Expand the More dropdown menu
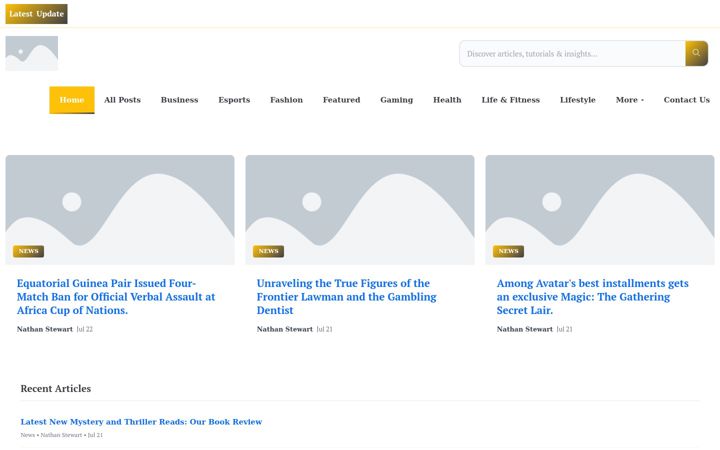Image resolution: width=720 pixels, height=450 pixels. tap(630, 100)
